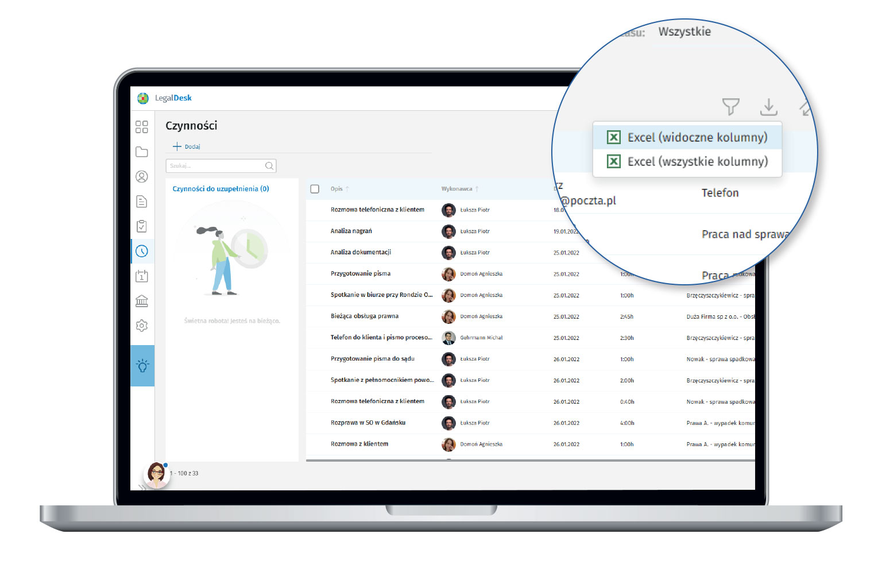This screenshot has width=882, height=588.
Task: Sort by the Wykonawca column header
Action: point(457,189)
